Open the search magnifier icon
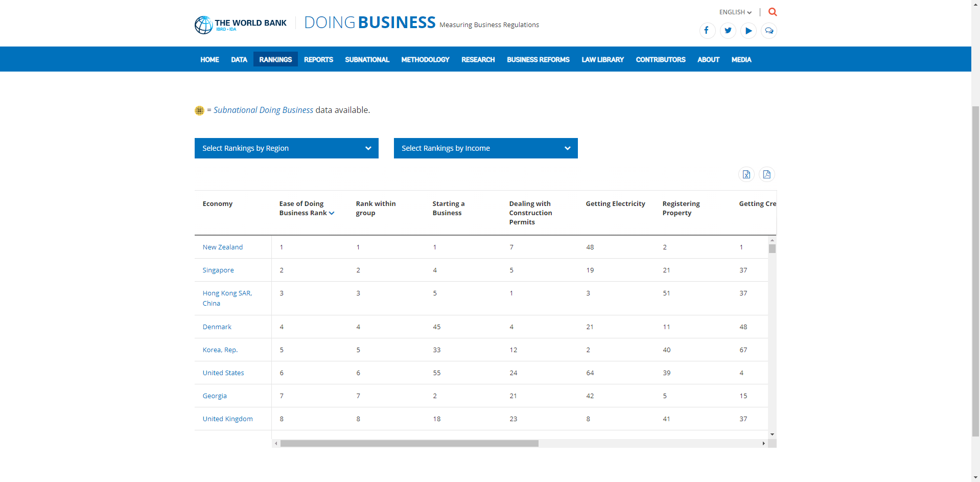The height and width of the screenshot is (482, 980). coord(773,12)
